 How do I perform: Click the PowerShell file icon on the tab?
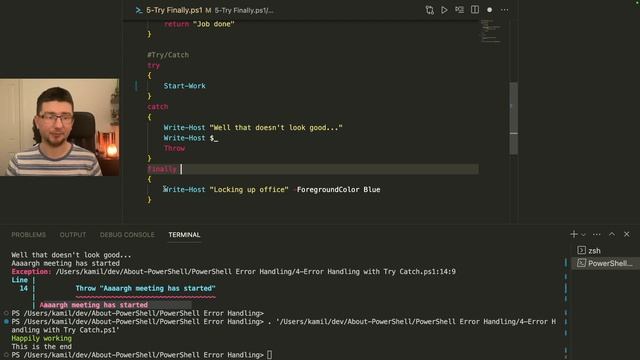tap(139, 10)
